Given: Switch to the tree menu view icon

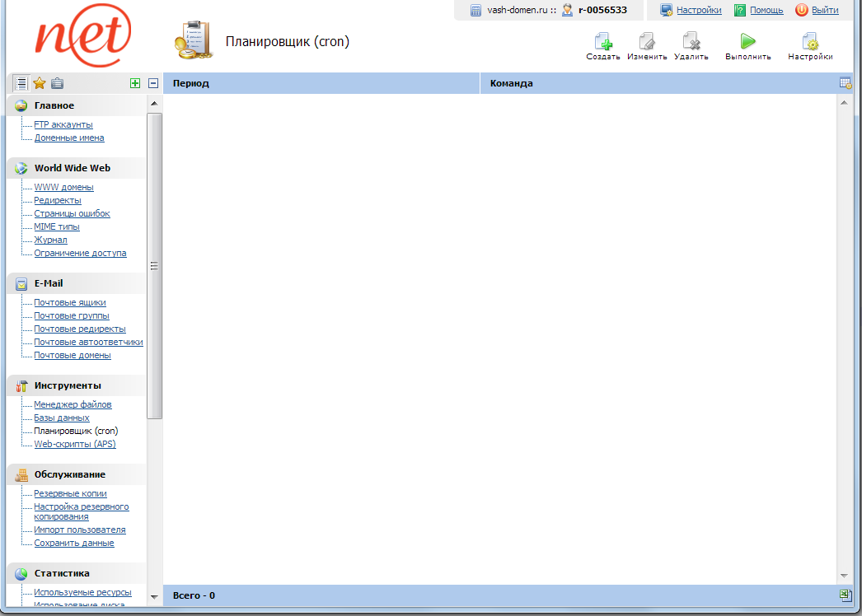Looking at the screenshot, I should (21, 83).
